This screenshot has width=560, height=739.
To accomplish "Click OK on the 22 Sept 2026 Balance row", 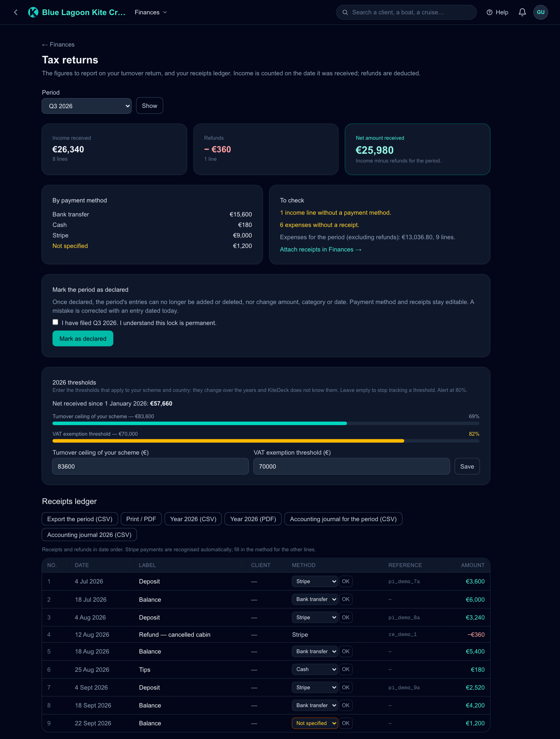I will tap(346, 723).
